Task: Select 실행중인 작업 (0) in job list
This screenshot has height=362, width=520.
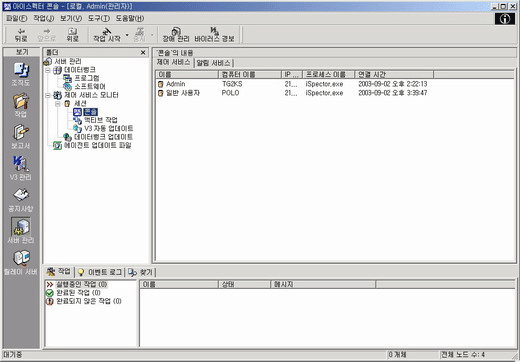Action: click(77, 284)
